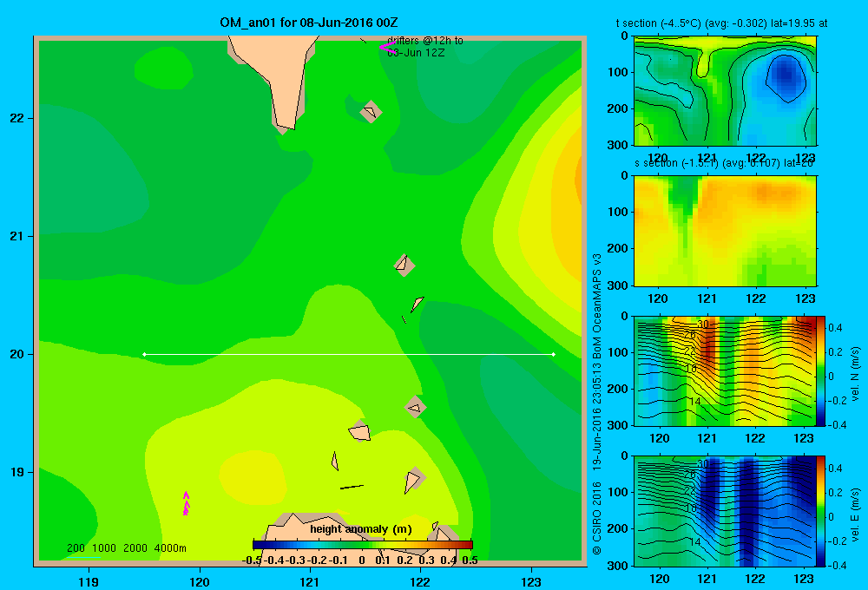868x590 pixels.
Task: Open the salinity section plot
Action: point(725,231)
